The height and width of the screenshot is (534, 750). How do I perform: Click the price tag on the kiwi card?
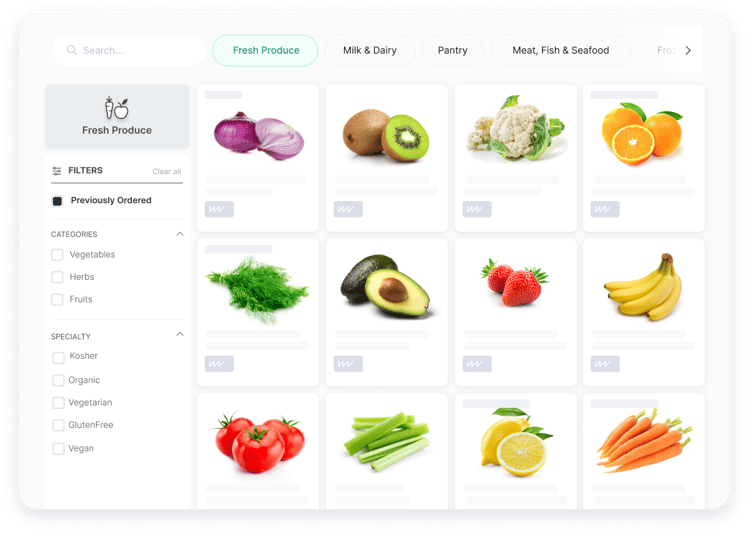pyautogui.click(x=348, y=209)
